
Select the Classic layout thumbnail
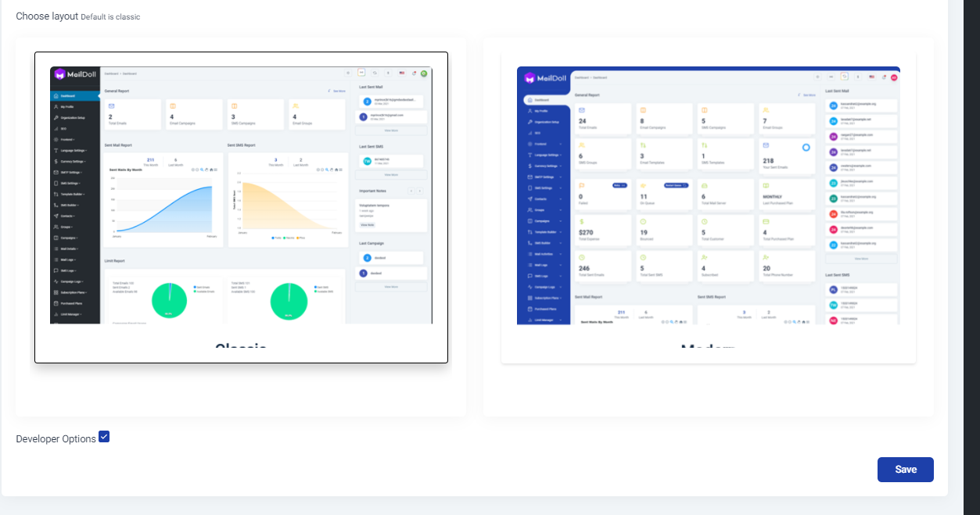coord(241,207)
